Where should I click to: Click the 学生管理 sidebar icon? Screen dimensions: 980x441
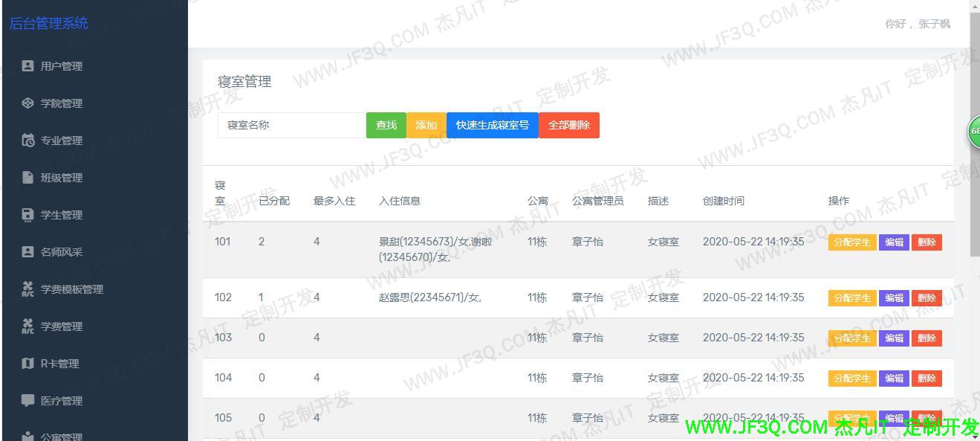(x=27, y=215)
